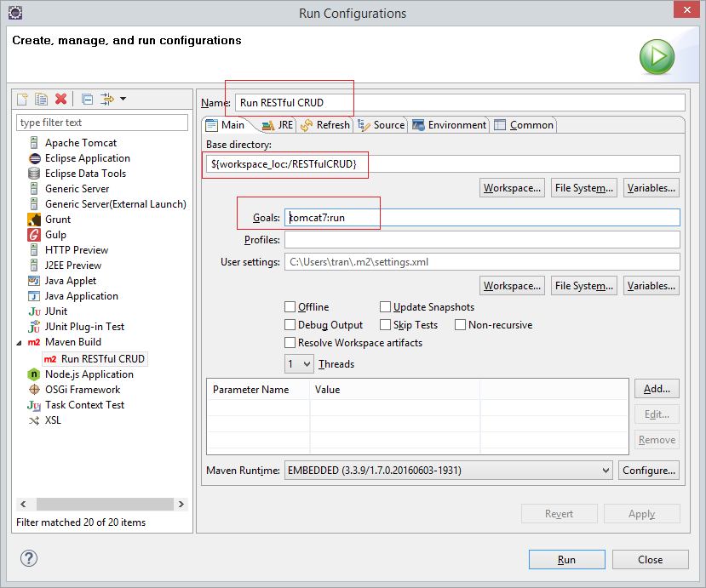Click the Close button
Screen dimensions: 706x588
pyautogui.click(x=650, y=560)
